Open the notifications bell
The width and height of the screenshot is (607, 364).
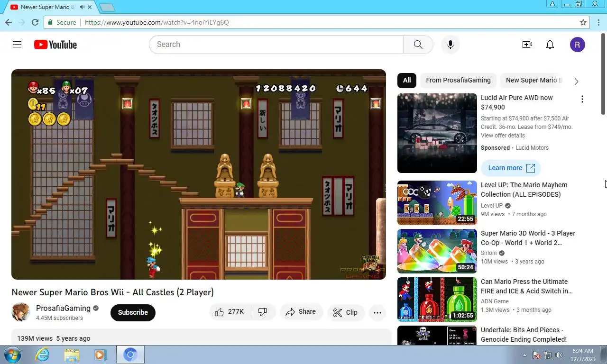(550, 45)
